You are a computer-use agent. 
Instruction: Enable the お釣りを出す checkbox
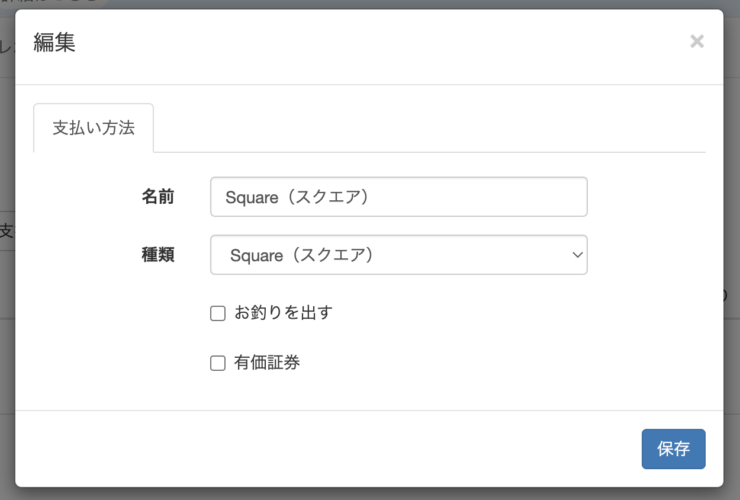tap(218, 313)
